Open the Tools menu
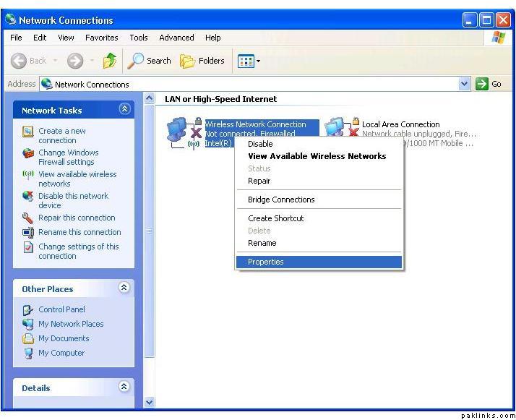The image size is (516, 420). coord(139,38)
